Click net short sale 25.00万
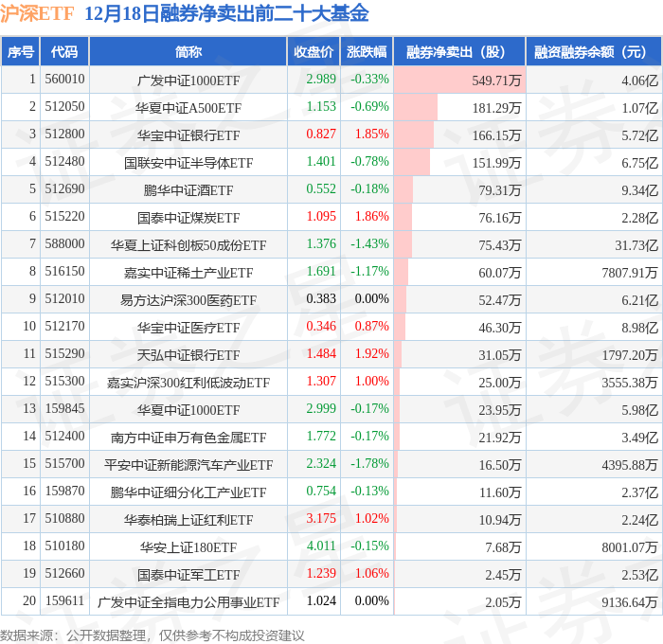Viewport: 663px width, 644px height. click(x=500, y=383)
